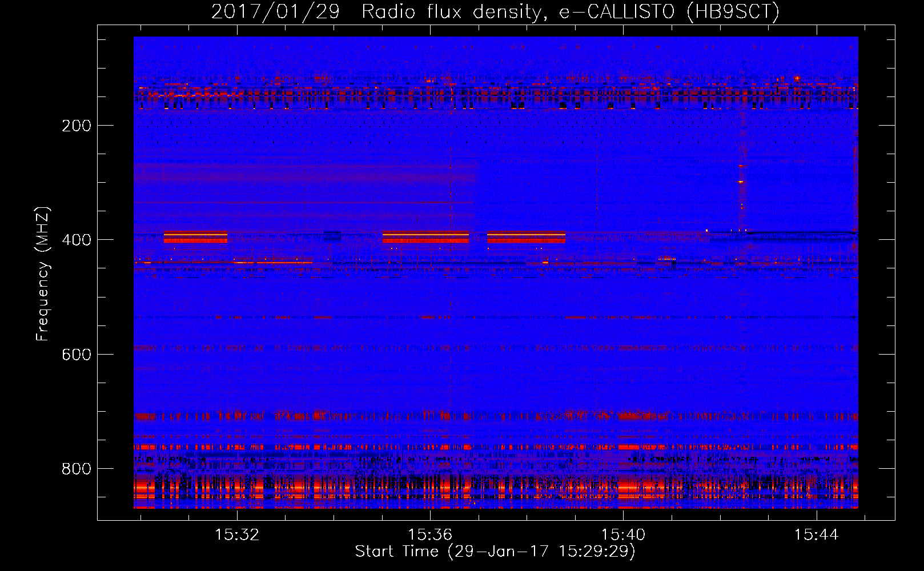The width and height of the screenshot is (924, 571).
Task: Click the second red band near 400 MHz after 15:35
Action: pyautogui.click(x=425, y=237)
